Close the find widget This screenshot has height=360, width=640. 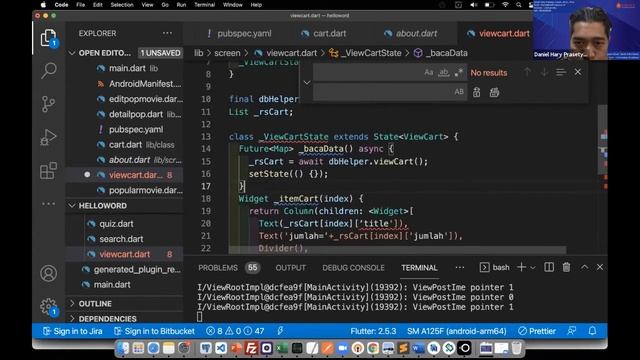tap(578, 72)
